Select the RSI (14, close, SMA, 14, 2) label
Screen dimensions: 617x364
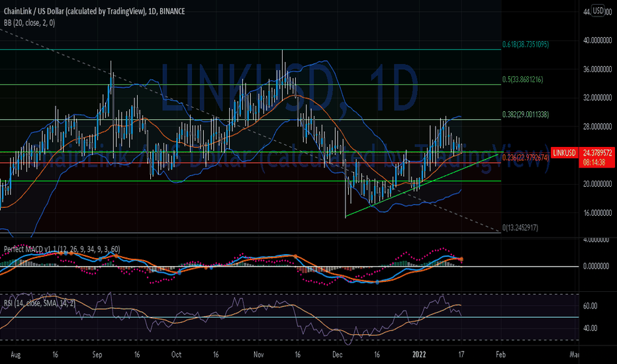[x=39, y=303]
